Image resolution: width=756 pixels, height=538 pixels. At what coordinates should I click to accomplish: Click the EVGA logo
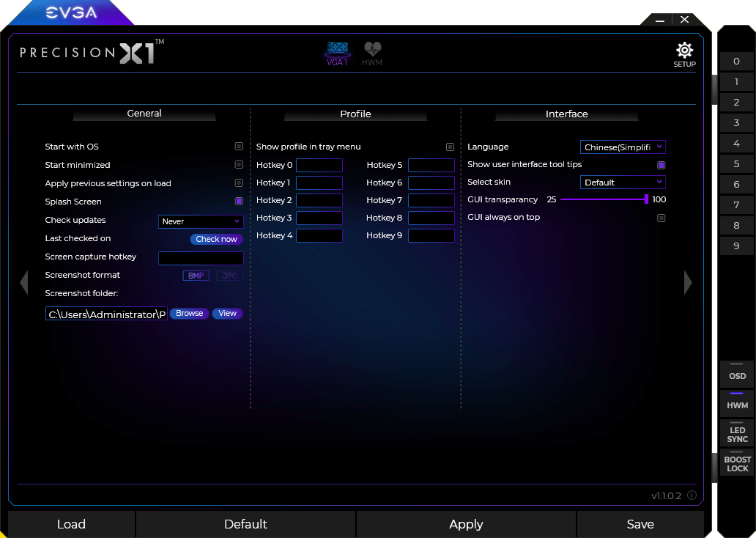pos(71,12)
